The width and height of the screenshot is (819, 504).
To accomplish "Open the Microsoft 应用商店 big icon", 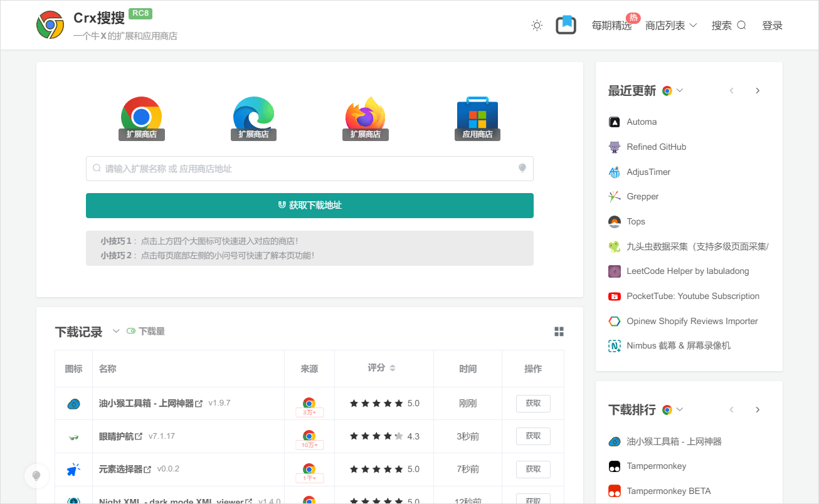I will (477, 118).
